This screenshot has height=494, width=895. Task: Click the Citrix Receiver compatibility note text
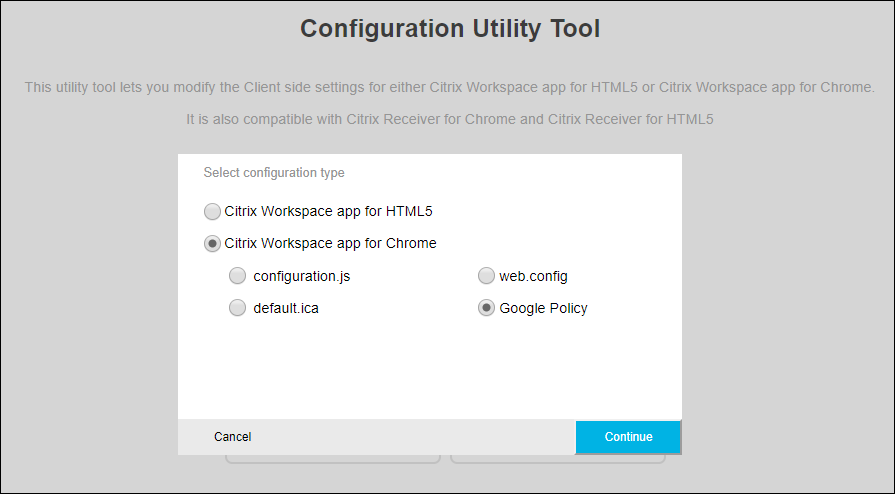(449, 120)
